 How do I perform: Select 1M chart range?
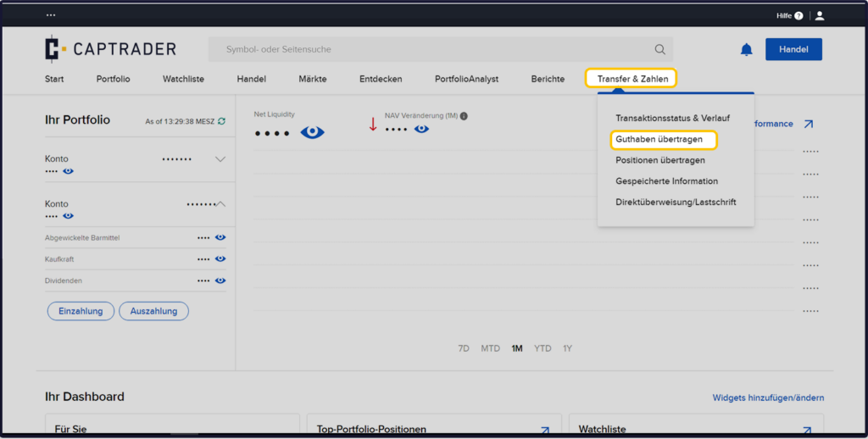click(x=517, y=349)
